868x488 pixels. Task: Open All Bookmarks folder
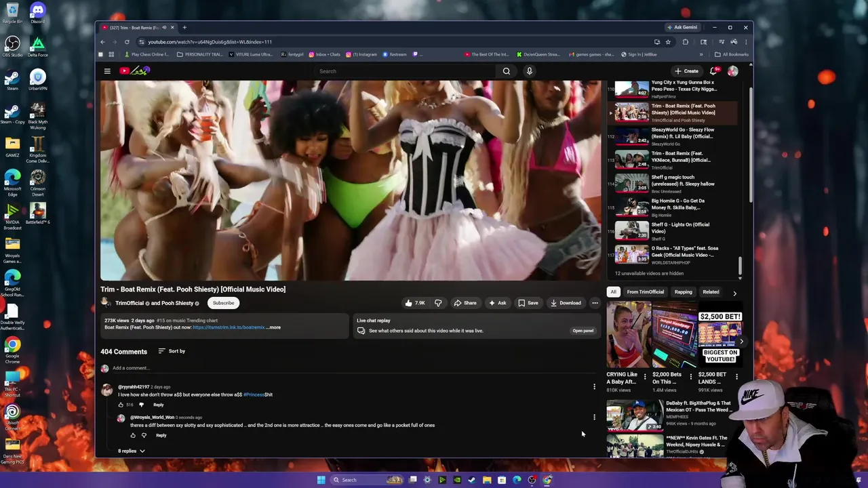coord(732,54)
